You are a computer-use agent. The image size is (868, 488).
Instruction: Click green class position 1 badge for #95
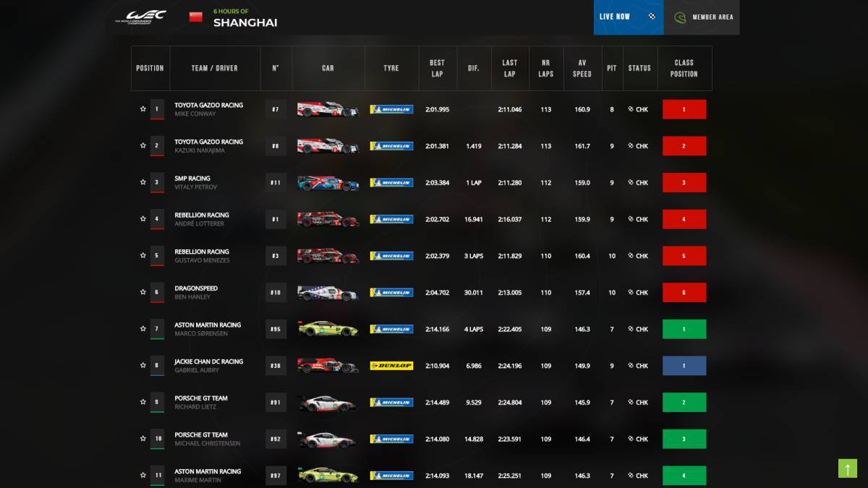point(684,329)
